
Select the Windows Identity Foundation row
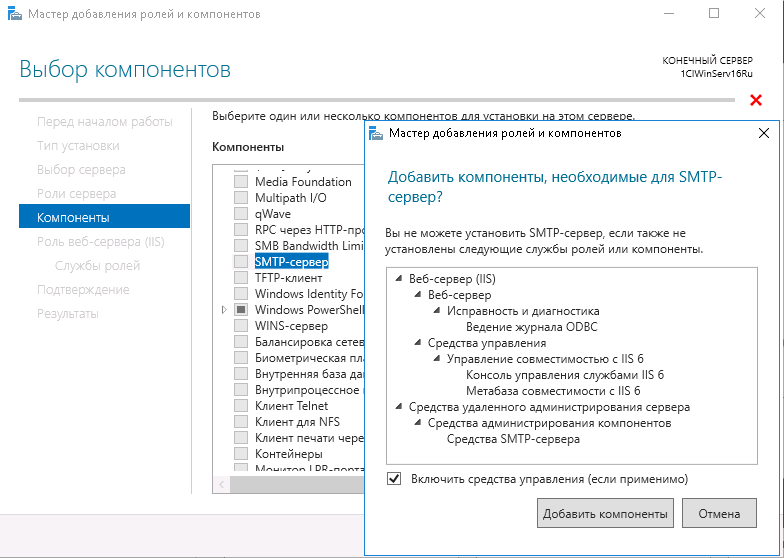coord(309,294)
